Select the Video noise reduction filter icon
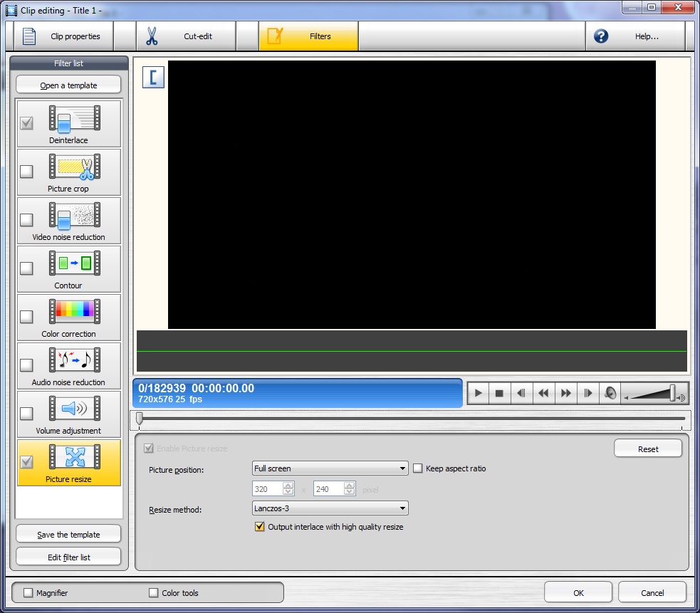The image size is (700, 613). tap(75, 215)
